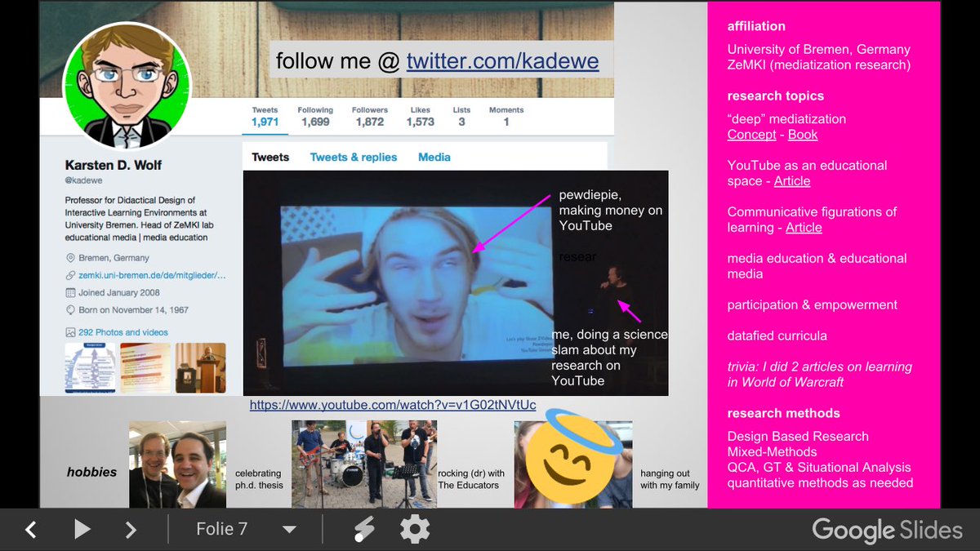Click the 'research topics' heading

coord(776,96)
